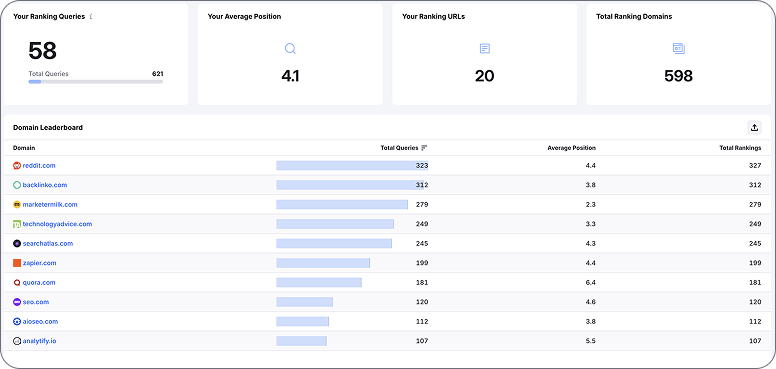This screenshot has height=369, width=776.
Task: Click the magnifier icon in Average Position card
Action: coord(290,48)
